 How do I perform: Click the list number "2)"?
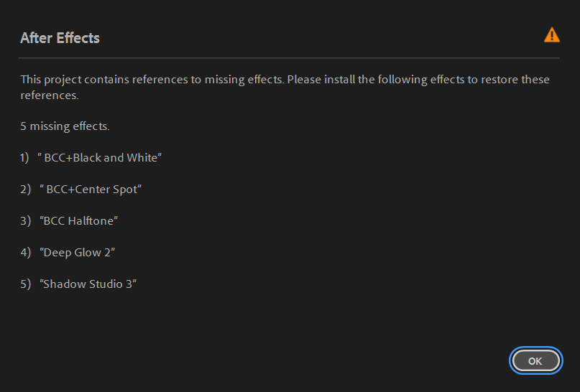click(25, 190)
